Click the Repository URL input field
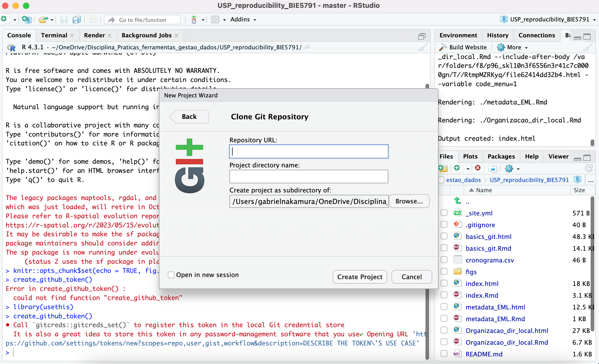 [x=309, y=151]
